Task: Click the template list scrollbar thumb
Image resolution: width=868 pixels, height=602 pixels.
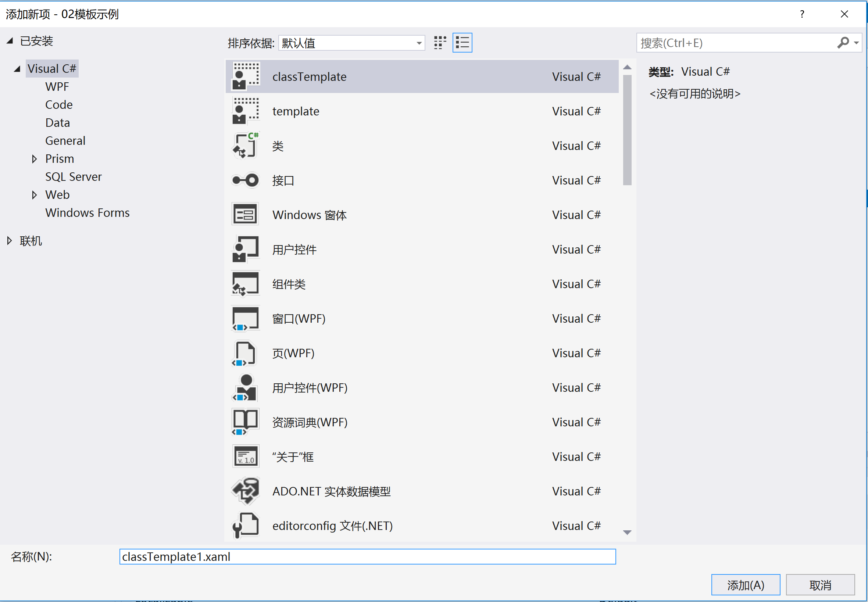Action: (x=627, y=130)
